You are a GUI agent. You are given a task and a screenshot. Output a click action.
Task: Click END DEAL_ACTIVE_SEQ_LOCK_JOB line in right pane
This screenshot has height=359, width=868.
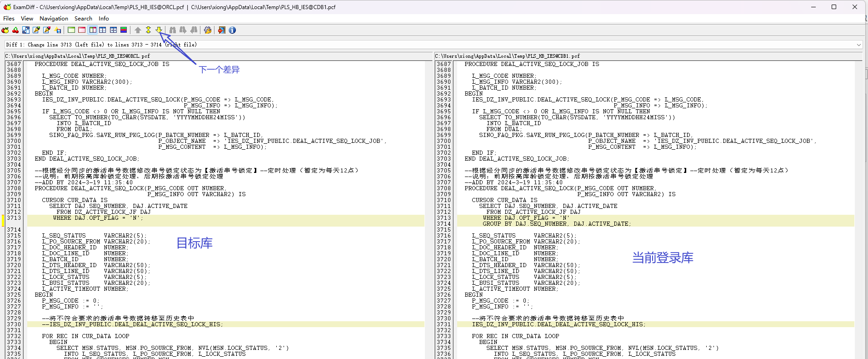pos(517,159)
